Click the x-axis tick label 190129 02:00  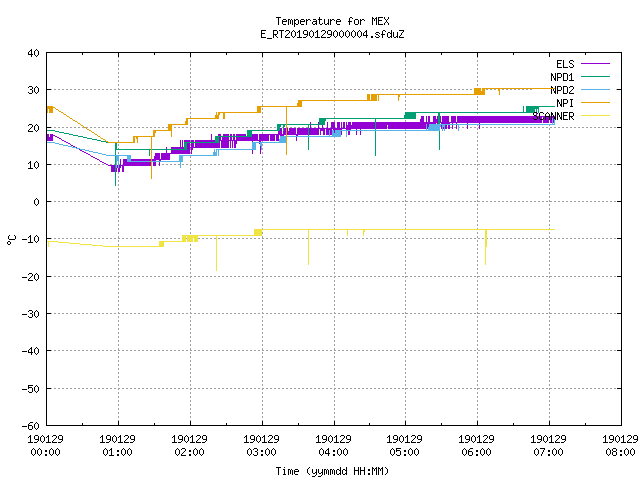[189, 445]
